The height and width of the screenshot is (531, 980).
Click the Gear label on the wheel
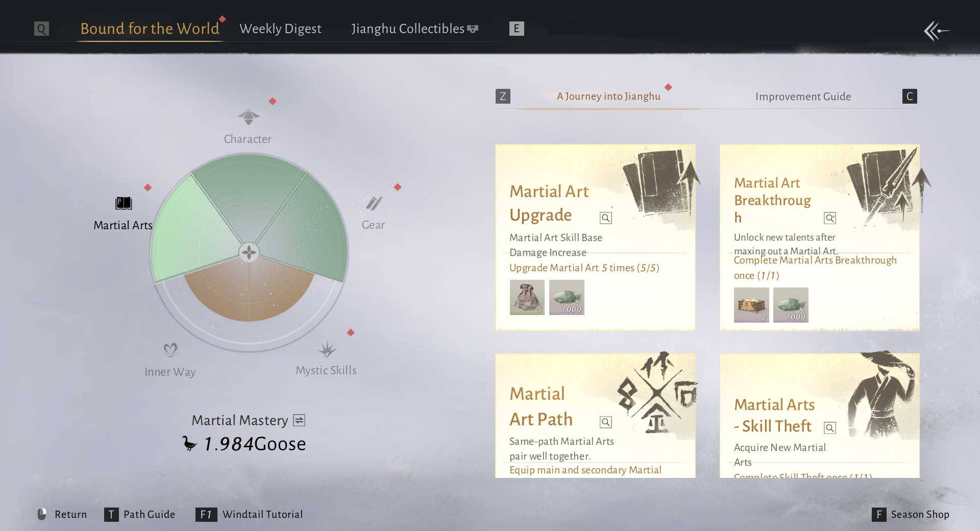coord(373,225)
